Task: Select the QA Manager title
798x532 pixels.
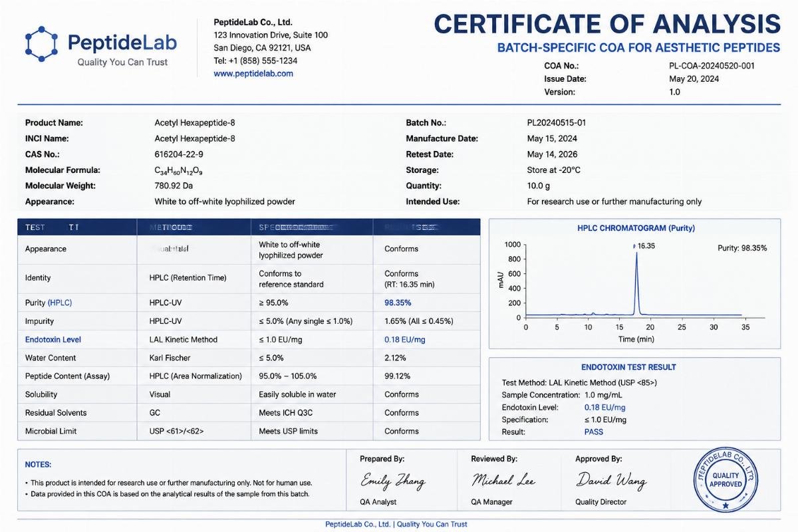Action: pos(491,502)
